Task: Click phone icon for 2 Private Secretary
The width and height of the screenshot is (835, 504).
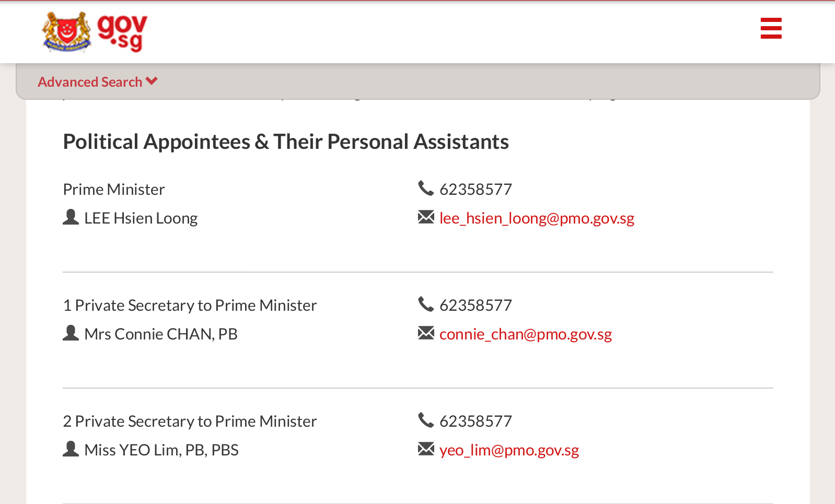Action: click(x=426, y=420)
